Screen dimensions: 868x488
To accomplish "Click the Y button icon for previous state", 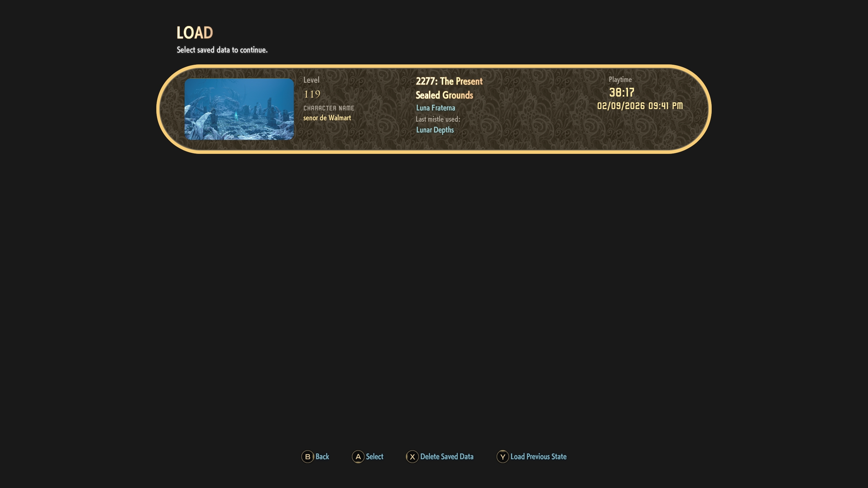I will [x=502, y=456].
